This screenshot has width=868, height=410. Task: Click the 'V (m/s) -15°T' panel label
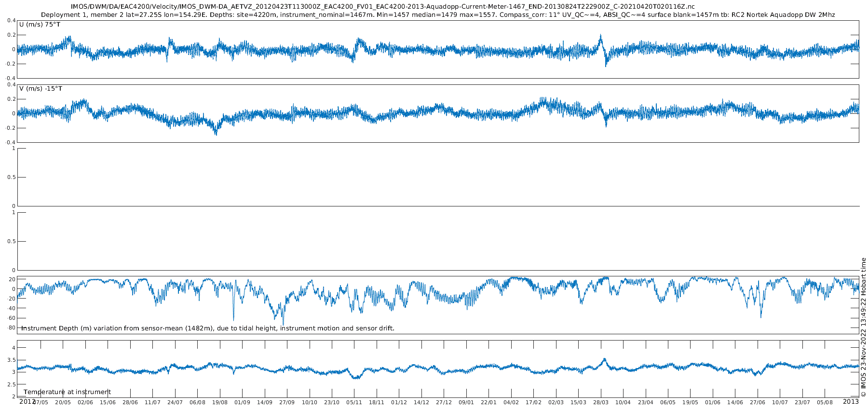41,89
